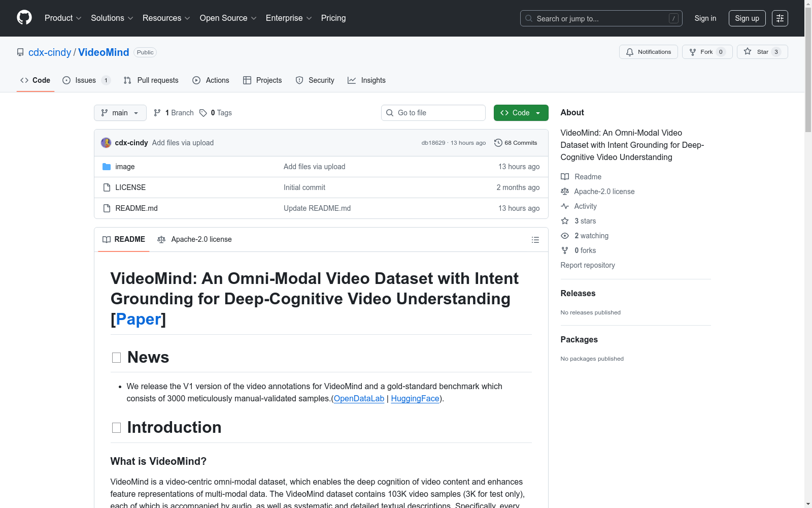Expand the Product menu
Viewport: 812px width, 508px height.
click(63, 18)
